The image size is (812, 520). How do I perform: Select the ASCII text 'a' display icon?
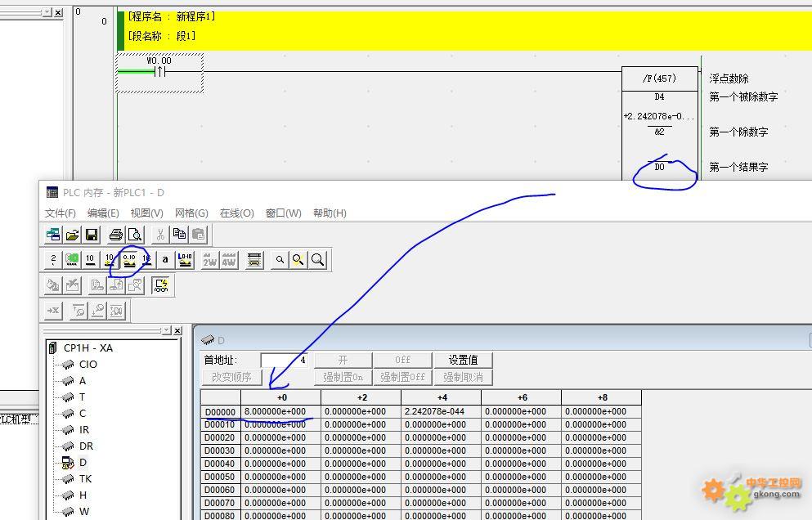165,260
